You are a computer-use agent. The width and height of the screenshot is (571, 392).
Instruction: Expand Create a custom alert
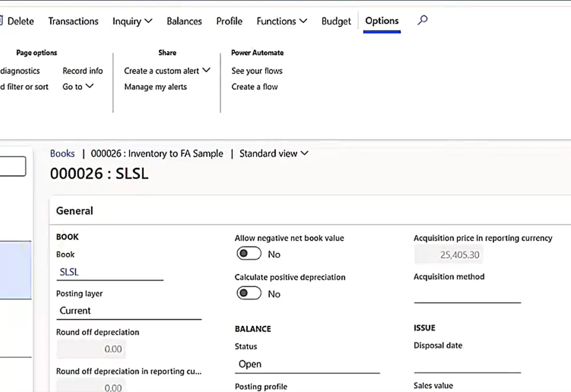(x=167, y=71)
